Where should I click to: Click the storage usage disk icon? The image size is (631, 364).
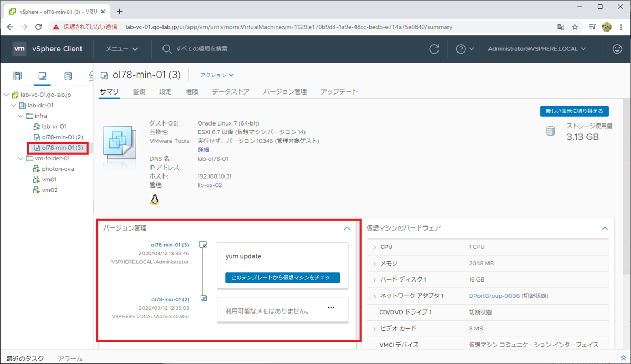click(x=551, y=131)
